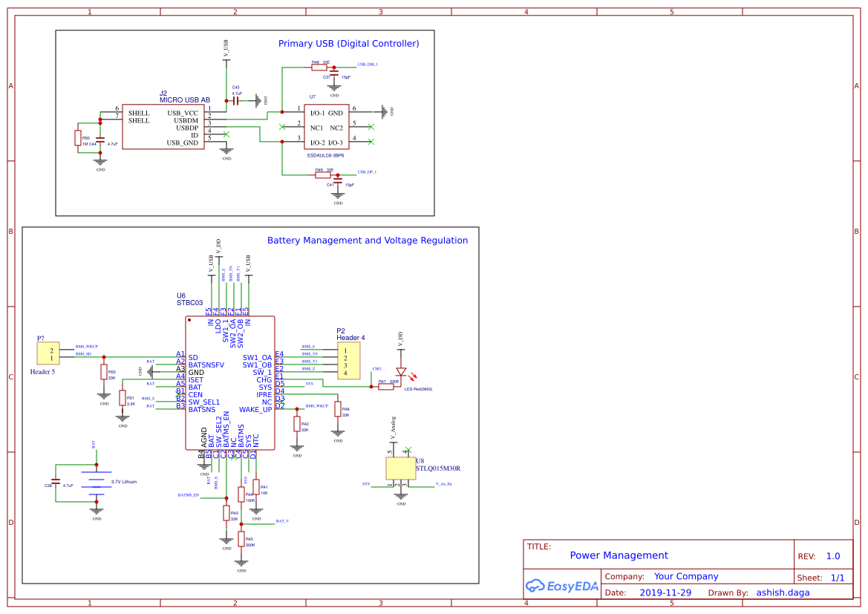The image size is (868, 614).
Task: Click the "USBDM" pin name on J2
Action: coord(186,120)
